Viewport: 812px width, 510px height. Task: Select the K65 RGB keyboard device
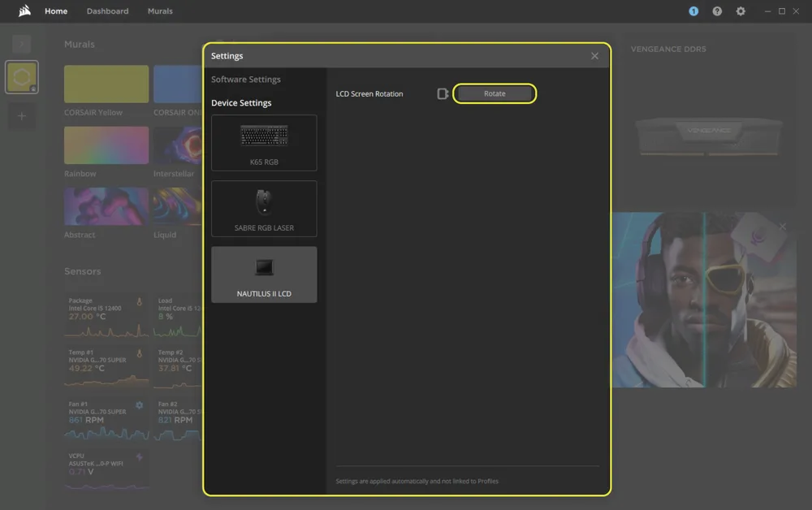pyautogui.click(x=264, y=143)
